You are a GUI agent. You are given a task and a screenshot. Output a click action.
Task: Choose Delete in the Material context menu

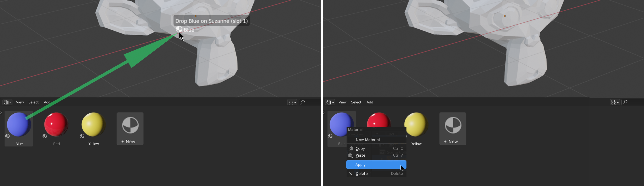[376, 174]
